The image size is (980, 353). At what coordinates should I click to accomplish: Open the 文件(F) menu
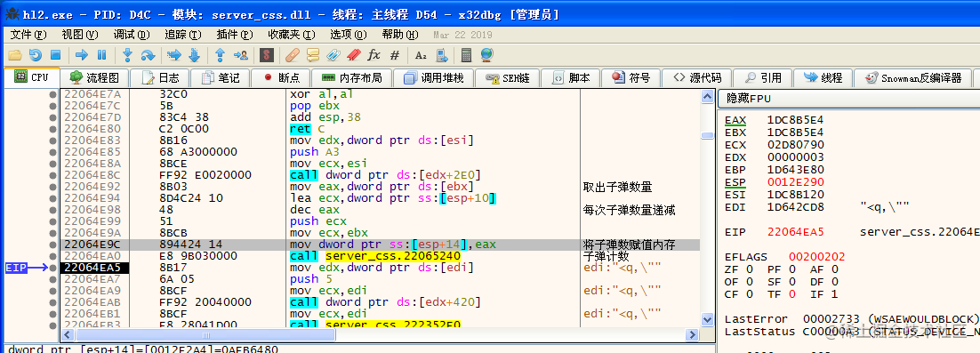point(28,35)
